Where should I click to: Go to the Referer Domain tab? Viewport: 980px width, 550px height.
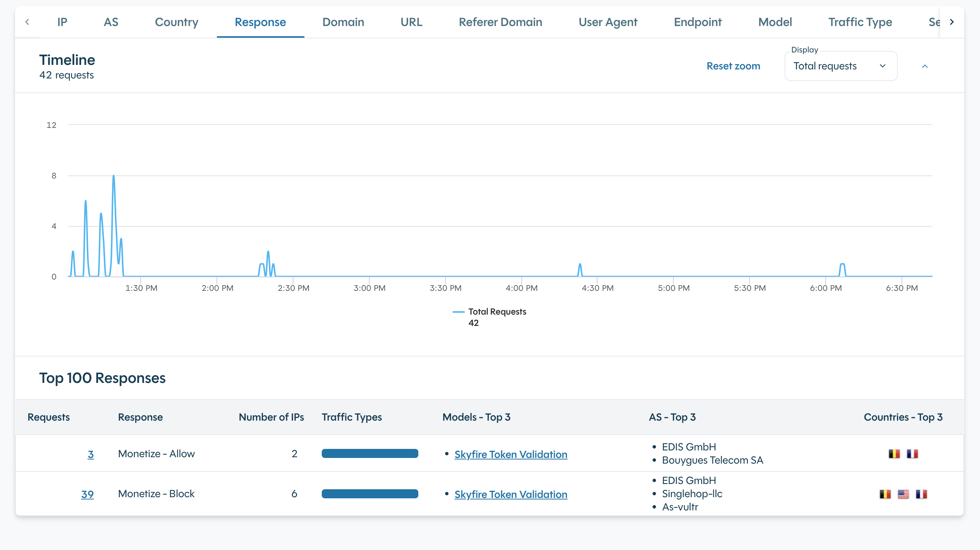coord(500,22)
